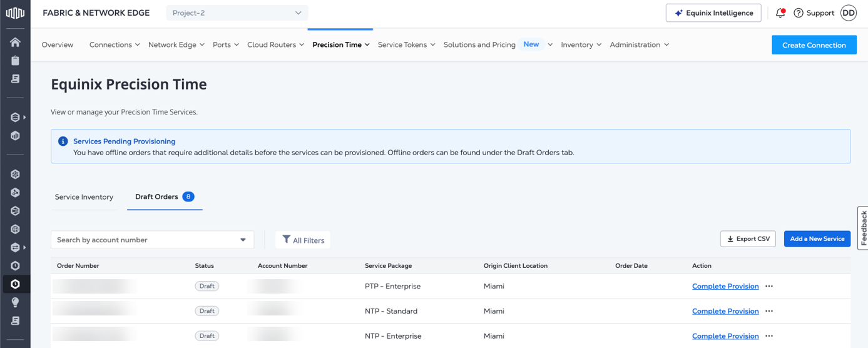Click the Service Package column header
The height and width of the screenshot is (348, 868).
388,265
